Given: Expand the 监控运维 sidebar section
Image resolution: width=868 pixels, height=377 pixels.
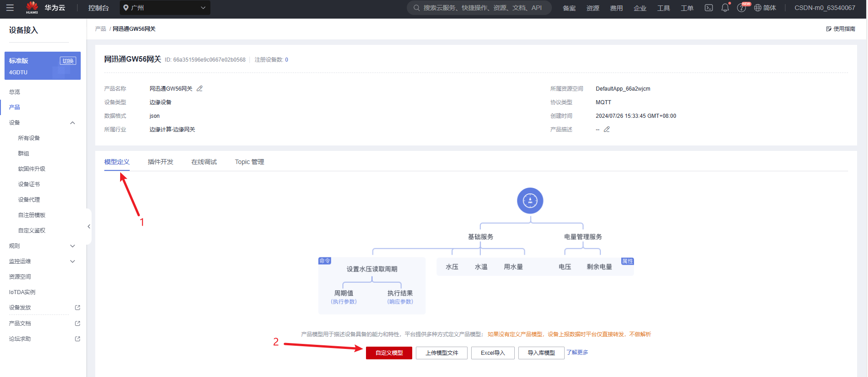Looking at the screenshot, I should 73,261.
